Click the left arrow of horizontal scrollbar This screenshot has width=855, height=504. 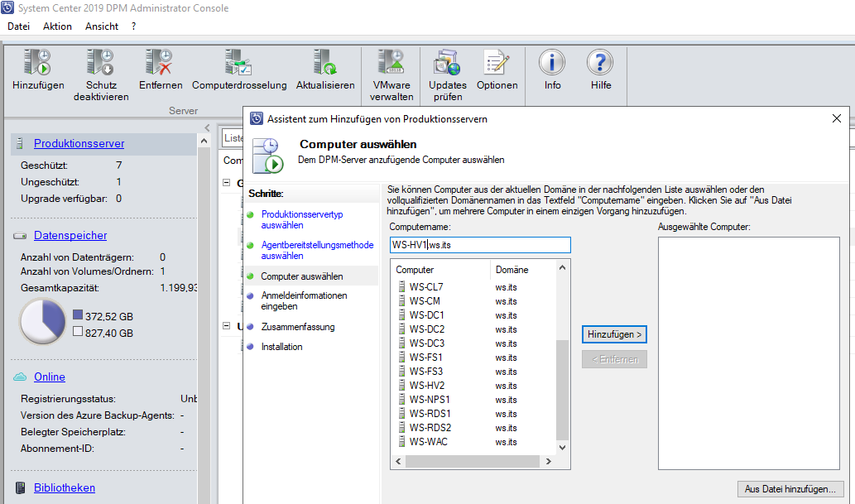point(399,462)
